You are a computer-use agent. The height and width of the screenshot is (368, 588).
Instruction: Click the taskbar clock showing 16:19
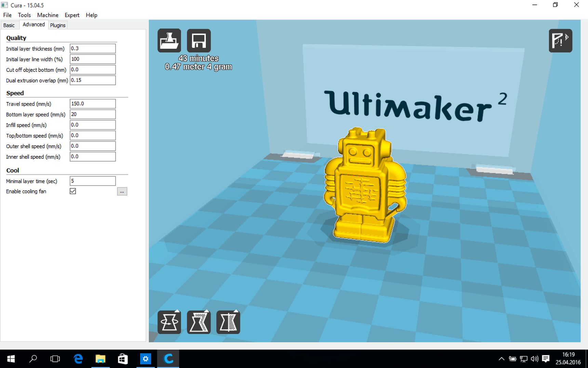(x=568, y=358)
